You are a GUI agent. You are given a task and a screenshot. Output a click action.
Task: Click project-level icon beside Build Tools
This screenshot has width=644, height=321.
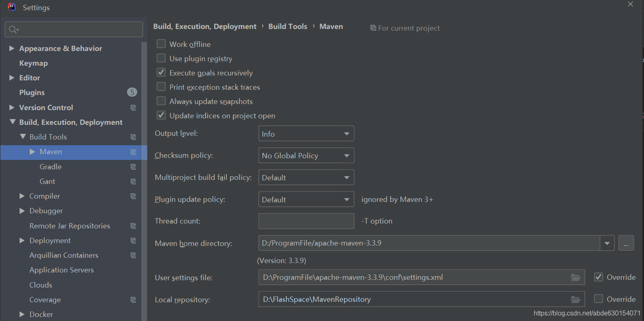pos(133,137)
